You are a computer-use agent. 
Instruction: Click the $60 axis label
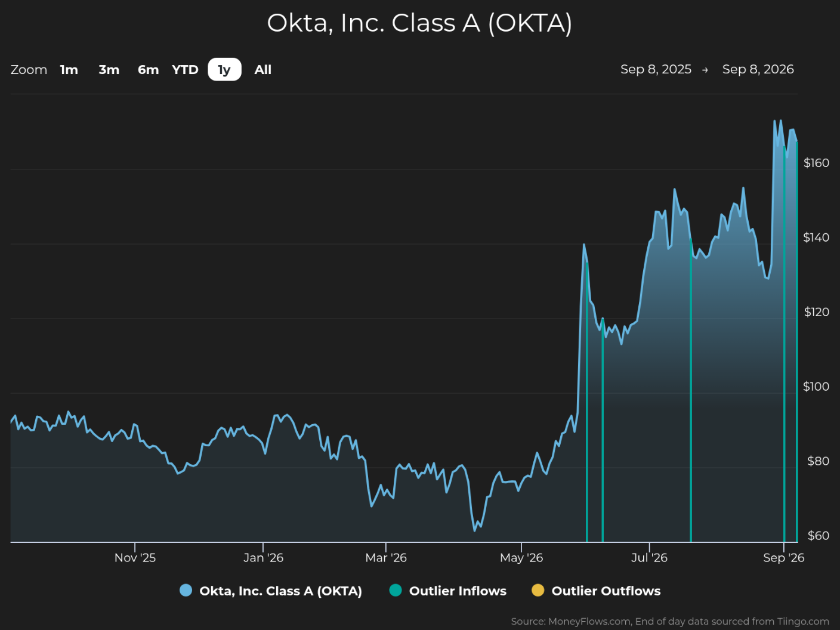818,536
